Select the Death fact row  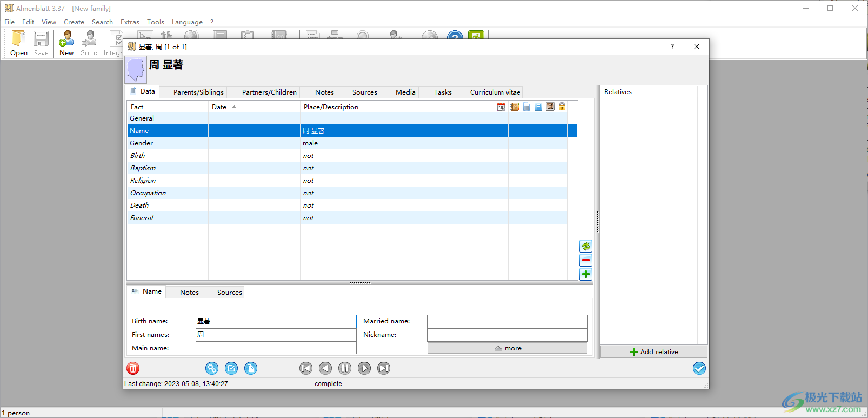(x=348, y=205)
